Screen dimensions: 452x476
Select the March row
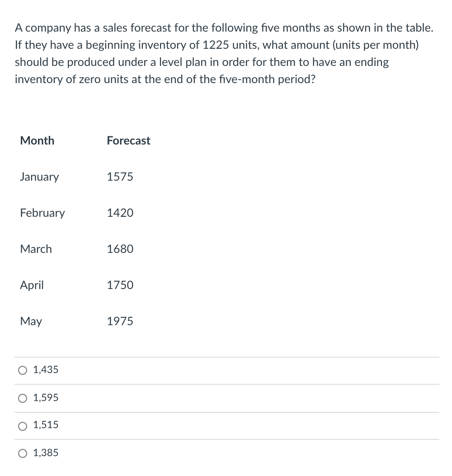click(36, 249)
